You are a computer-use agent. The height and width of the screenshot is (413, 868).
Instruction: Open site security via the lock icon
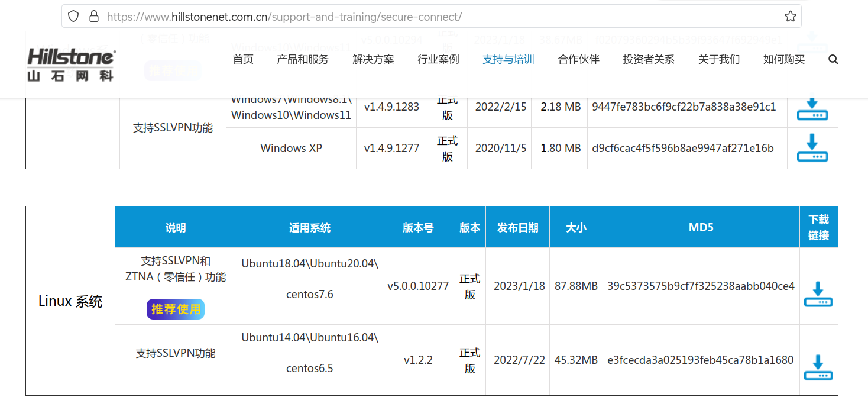[x=94, y=16]
